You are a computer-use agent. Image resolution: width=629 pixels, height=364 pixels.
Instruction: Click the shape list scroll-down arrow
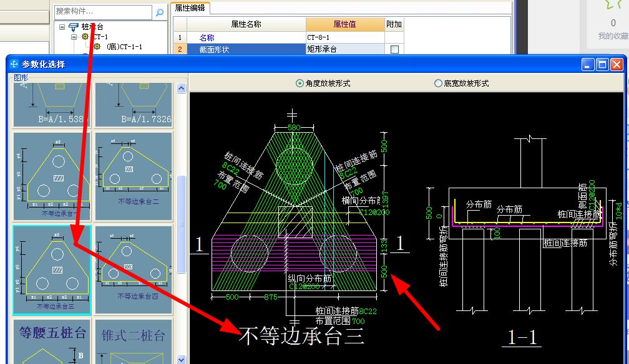[x=182, y=359]
